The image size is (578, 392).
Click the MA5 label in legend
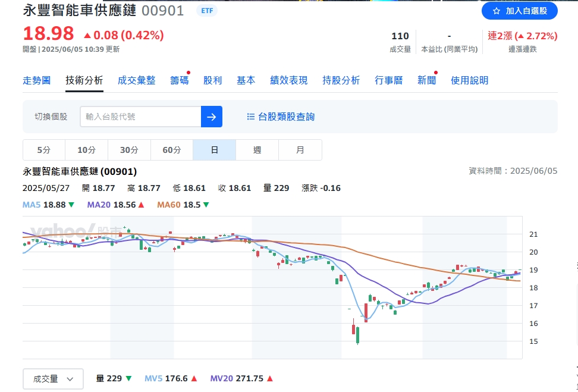pyautogui.click(x=32, y=205)
